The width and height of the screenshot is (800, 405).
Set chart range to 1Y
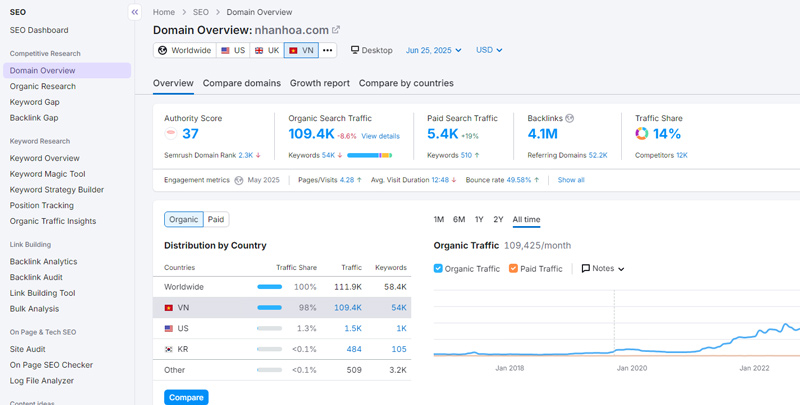[x=479, y=219]
